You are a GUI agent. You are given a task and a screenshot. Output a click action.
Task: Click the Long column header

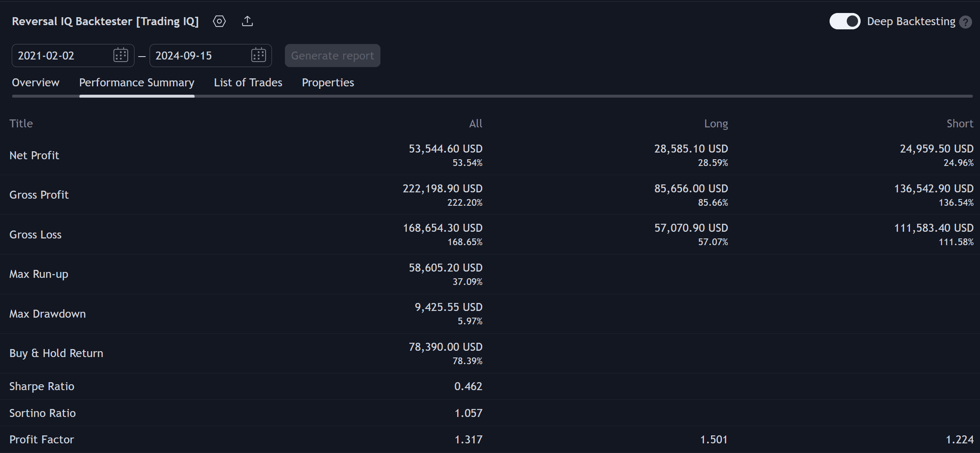coord(716,124)
